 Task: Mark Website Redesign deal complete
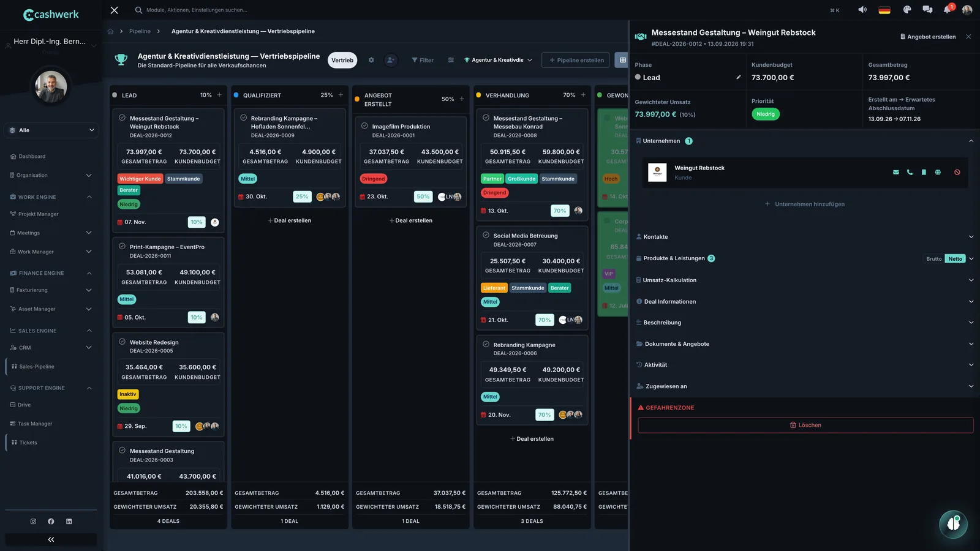coord(122,342)
